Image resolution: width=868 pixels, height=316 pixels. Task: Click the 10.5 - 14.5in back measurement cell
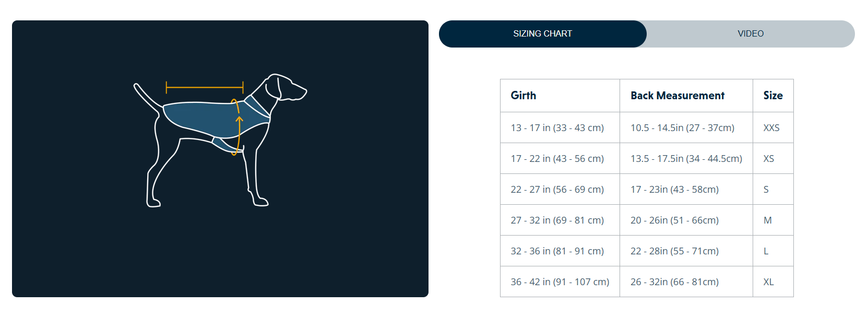coord(682,128)
